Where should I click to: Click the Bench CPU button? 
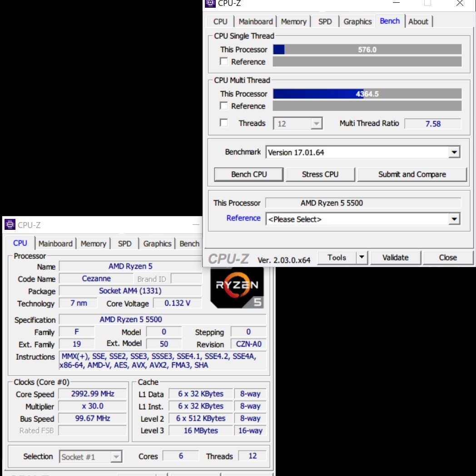[x=249, y=174]
